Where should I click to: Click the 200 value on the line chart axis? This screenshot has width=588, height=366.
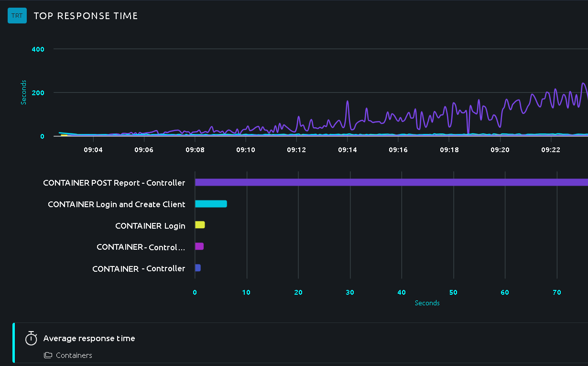(x=38, y=93)
